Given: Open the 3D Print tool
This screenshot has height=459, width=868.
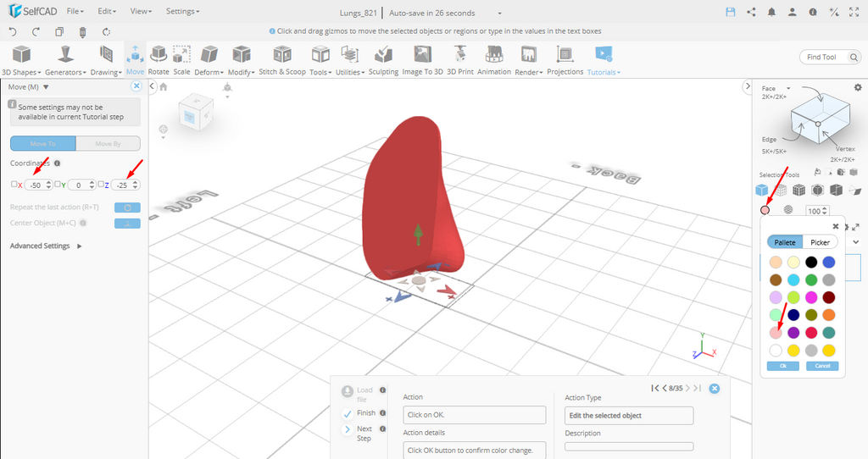Looking at the screenshot, I should click(460, 59).
